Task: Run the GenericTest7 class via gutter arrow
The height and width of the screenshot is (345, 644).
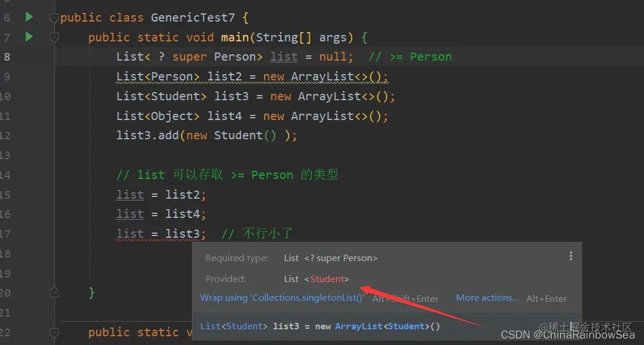Action: (x=29, y=17)
